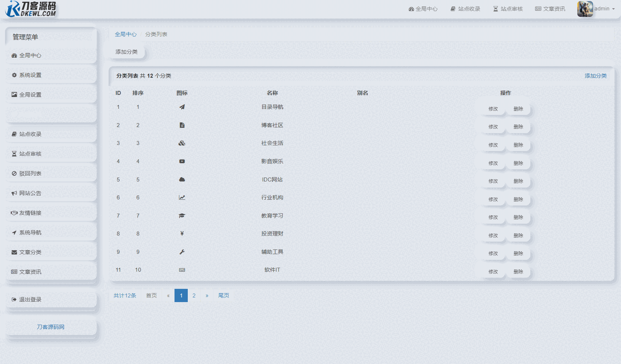Delete the 博客社区 category

point(518,127)
